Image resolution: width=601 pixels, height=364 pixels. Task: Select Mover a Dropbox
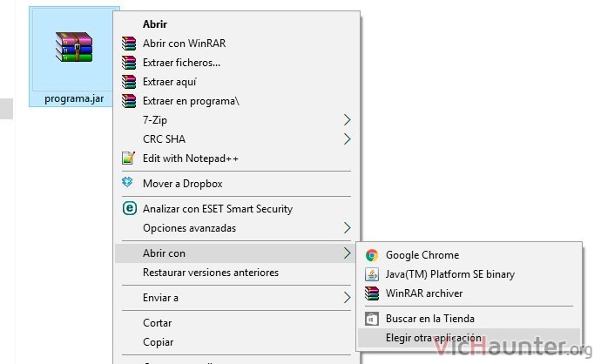[x=237, y=184]
